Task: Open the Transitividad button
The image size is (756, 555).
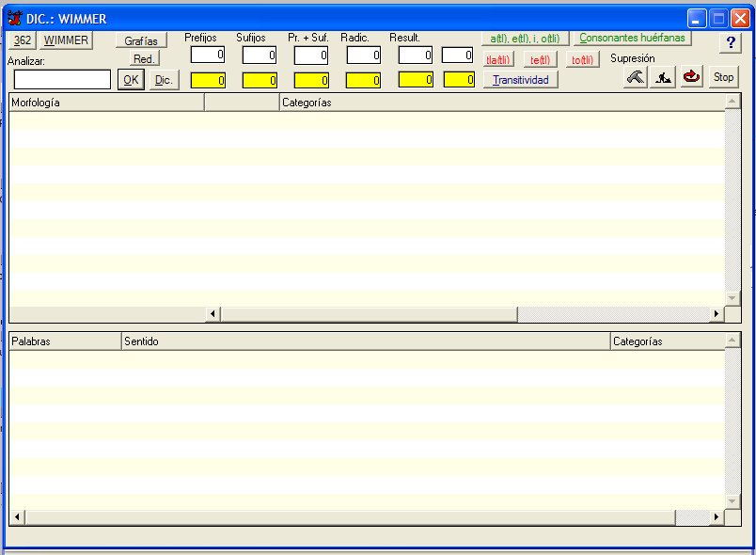Action: click(x=521, y=80)
